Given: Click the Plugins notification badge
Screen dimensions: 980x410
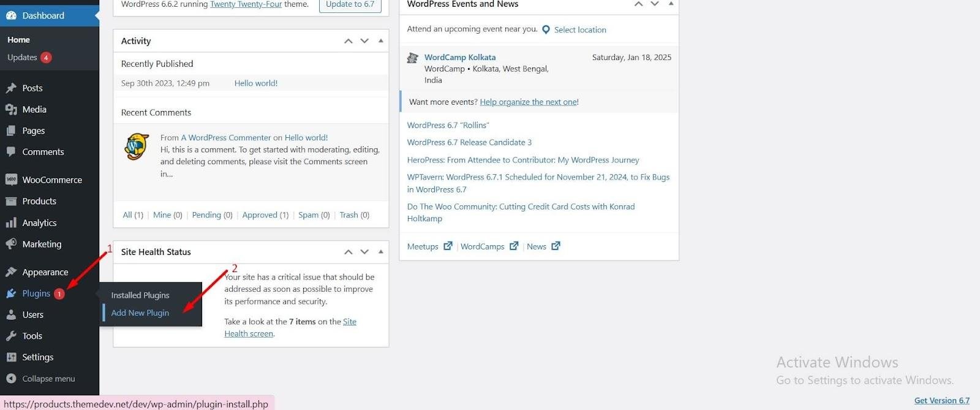Looking at the screenshot, I should [x=59, y=294].
